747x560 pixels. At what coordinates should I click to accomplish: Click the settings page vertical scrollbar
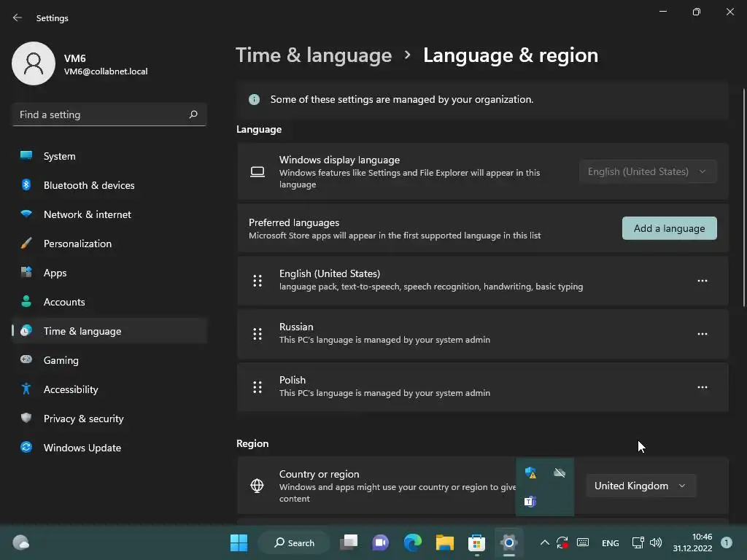click(743, 197)
